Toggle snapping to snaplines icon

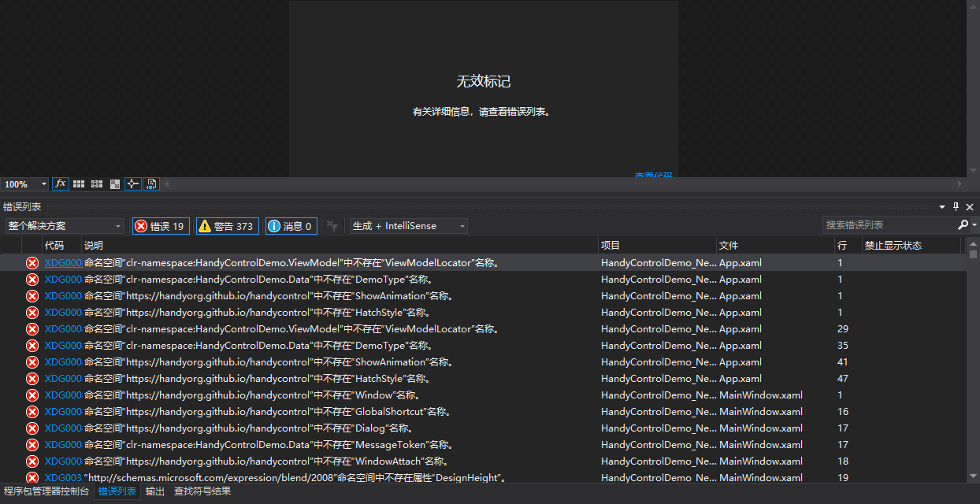pyautogui.click(x=133, y=183)
